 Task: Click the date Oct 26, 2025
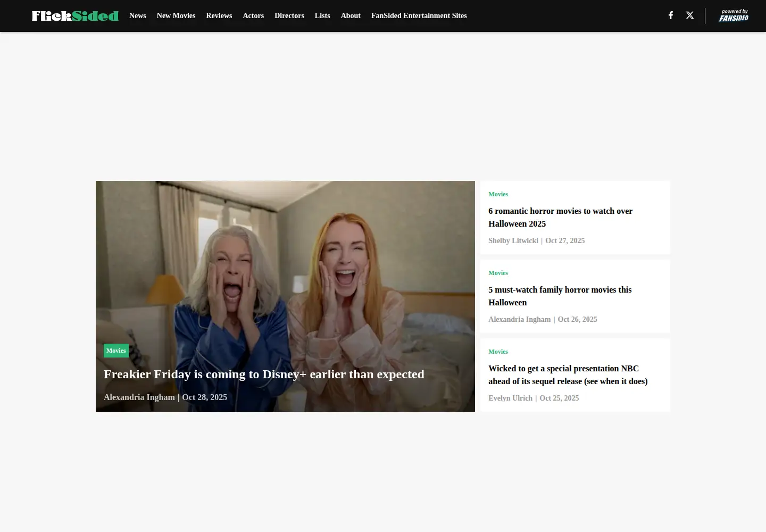(578, 320)
